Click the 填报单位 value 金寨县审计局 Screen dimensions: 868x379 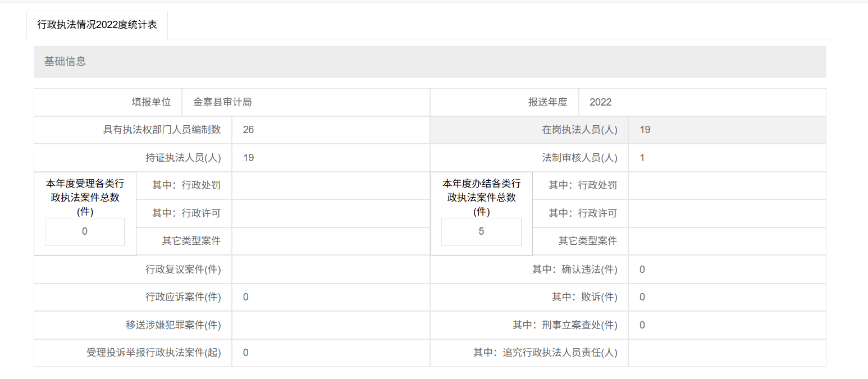(305, 102)
